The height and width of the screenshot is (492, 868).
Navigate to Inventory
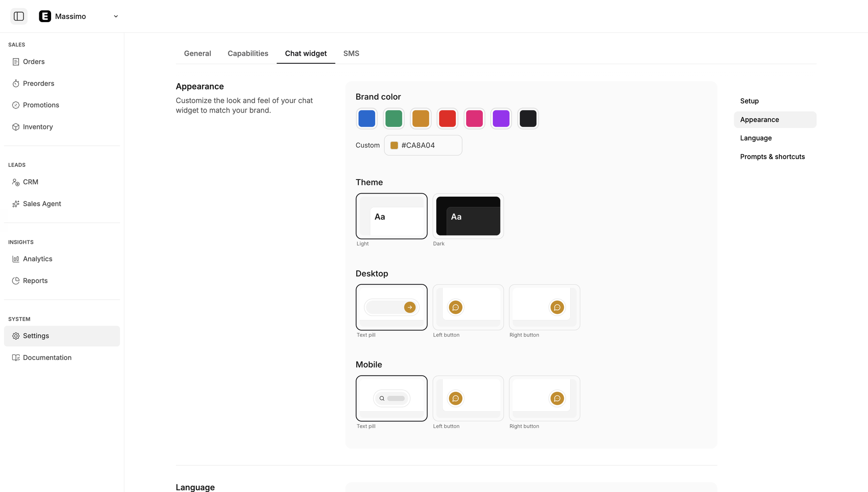click(62, 127)
